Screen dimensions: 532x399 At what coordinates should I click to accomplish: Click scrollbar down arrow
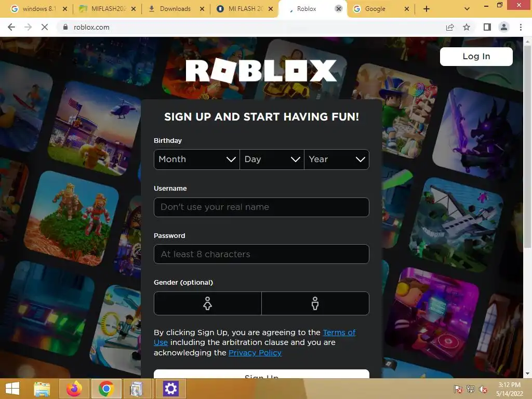(x=527, y=374)
